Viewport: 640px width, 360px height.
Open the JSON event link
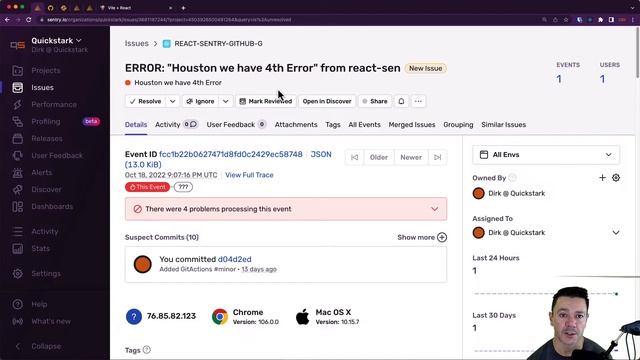tap(321, 154)
